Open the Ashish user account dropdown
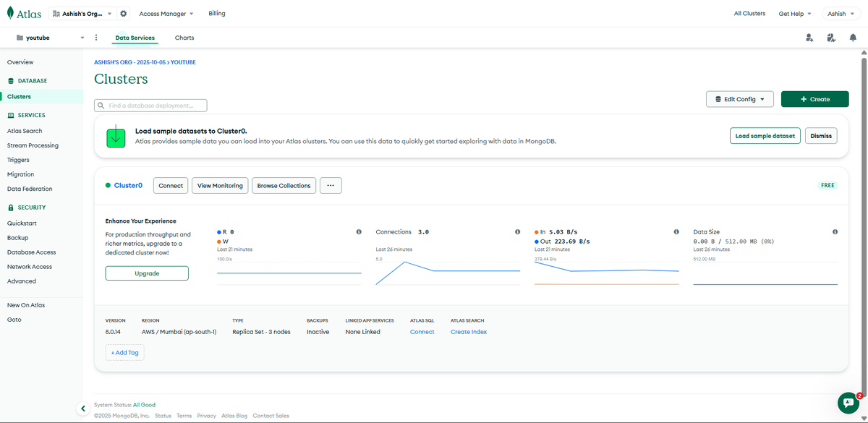The image size is (868, 423). pos(841,14)
